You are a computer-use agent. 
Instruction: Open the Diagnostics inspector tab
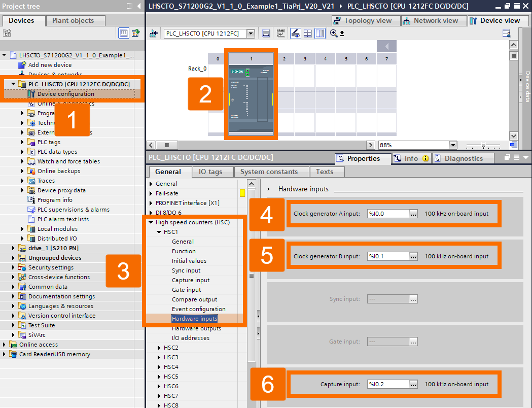pyautogui.click(x=463, y=158)
